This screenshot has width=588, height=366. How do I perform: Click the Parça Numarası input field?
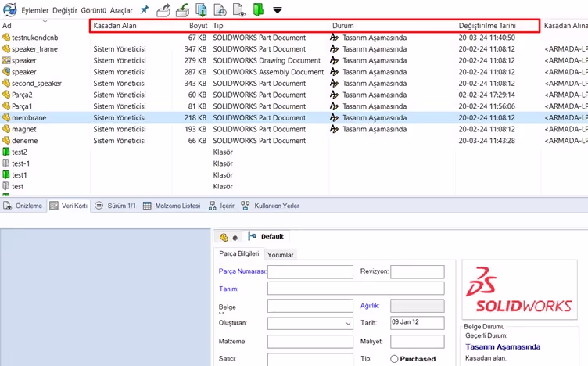(310, 272)
